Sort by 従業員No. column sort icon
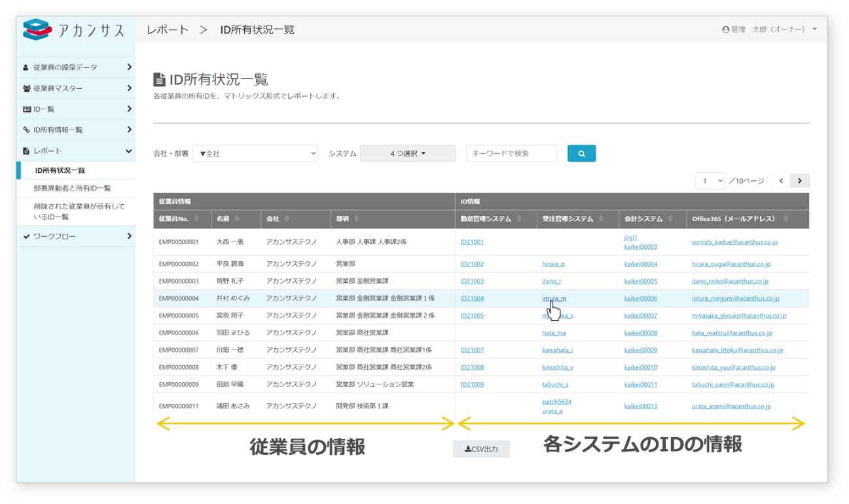Viewport: 849px width, 504px height. (196, 219)
